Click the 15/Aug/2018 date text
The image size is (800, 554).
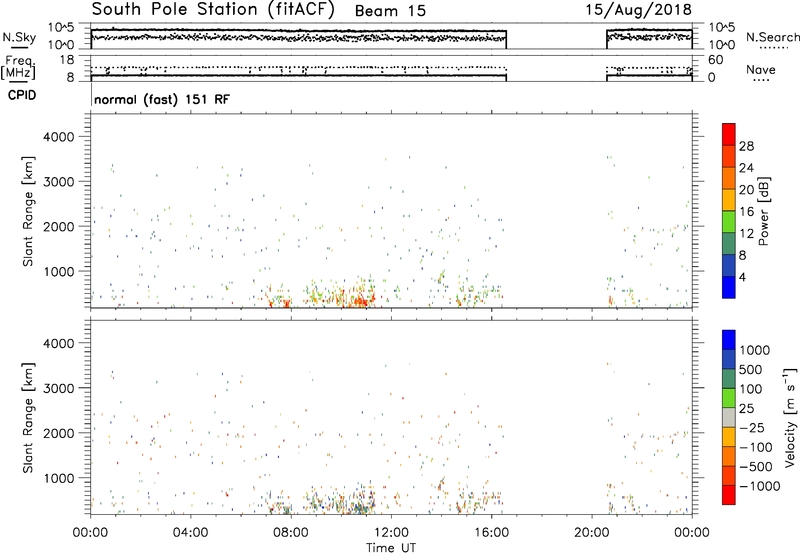click(638, 10)
